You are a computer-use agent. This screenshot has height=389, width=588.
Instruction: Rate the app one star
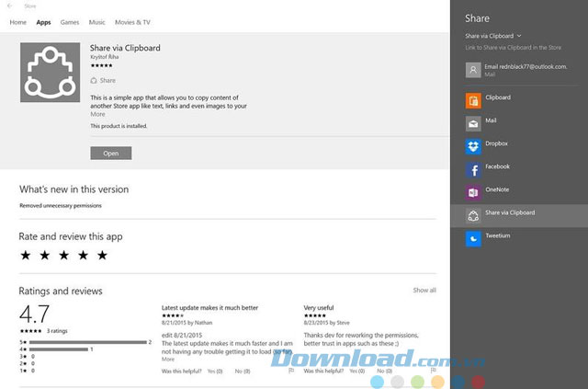(x=26, y=256)
